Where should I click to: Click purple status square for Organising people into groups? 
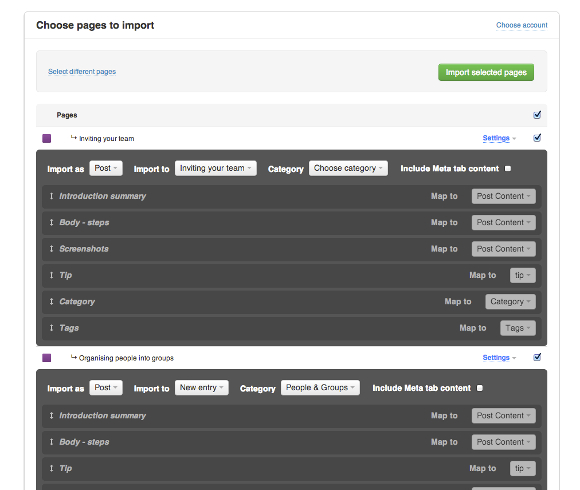point(47,358)
